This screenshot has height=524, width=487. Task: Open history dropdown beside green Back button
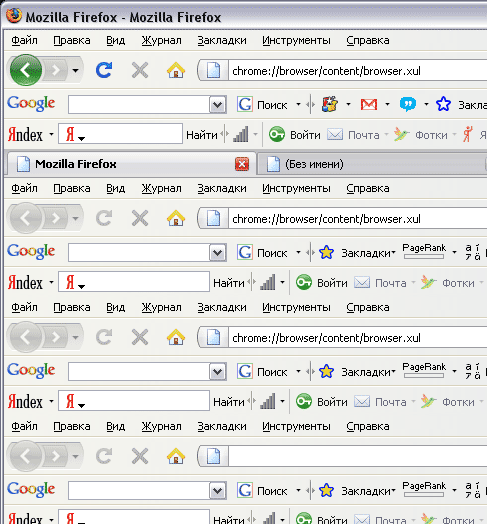[76, 71]
